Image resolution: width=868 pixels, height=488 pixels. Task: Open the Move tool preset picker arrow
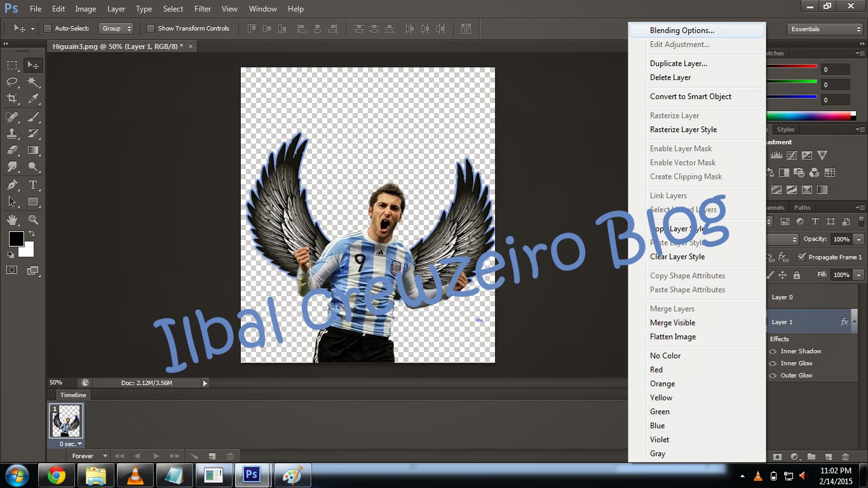pos(32,29)
